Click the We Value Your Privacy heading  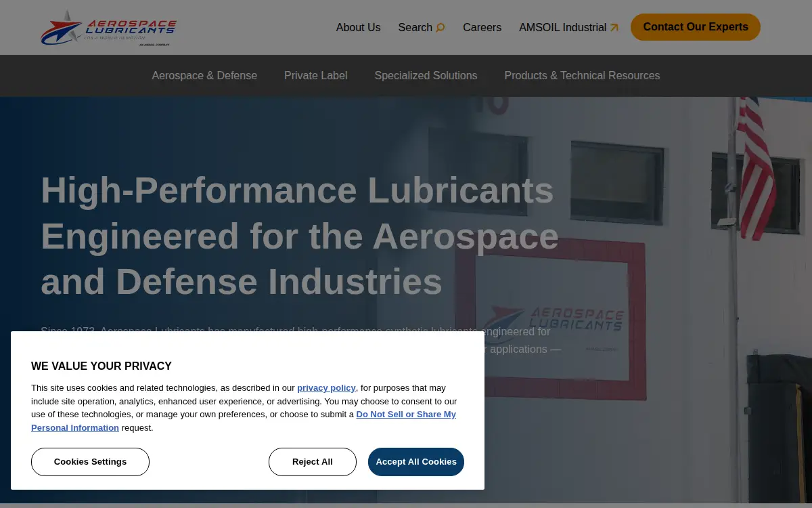[101, 366]
